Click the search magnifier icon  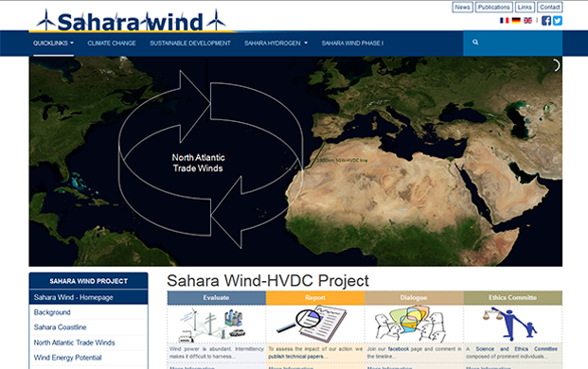coord(475,43)
